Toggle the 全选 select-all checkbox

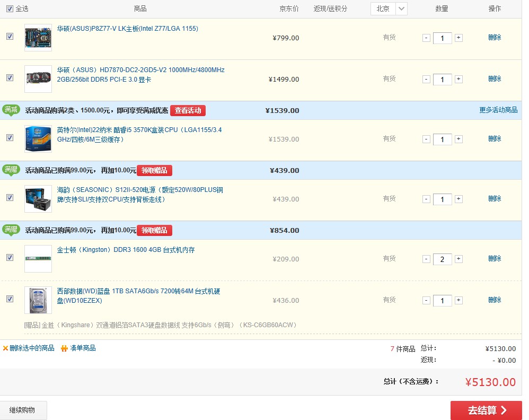point(10,9)
